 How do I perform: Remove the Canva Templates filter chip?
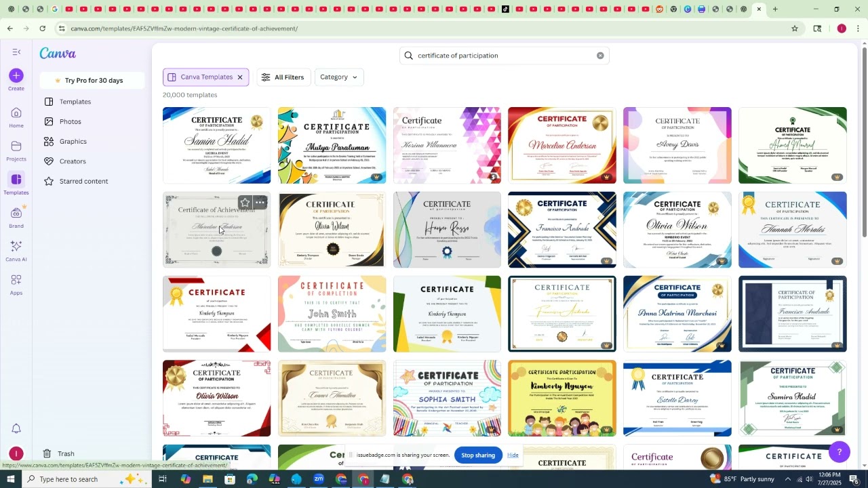pyautogui.click(x=240, y=77)
